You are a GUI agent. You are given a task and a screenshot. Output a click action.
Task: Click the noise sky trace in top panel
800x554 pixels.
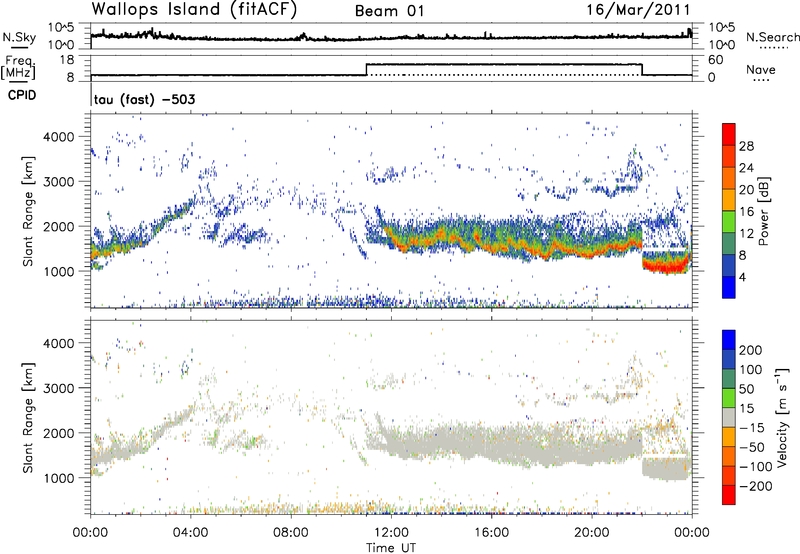tap(391, 37)
